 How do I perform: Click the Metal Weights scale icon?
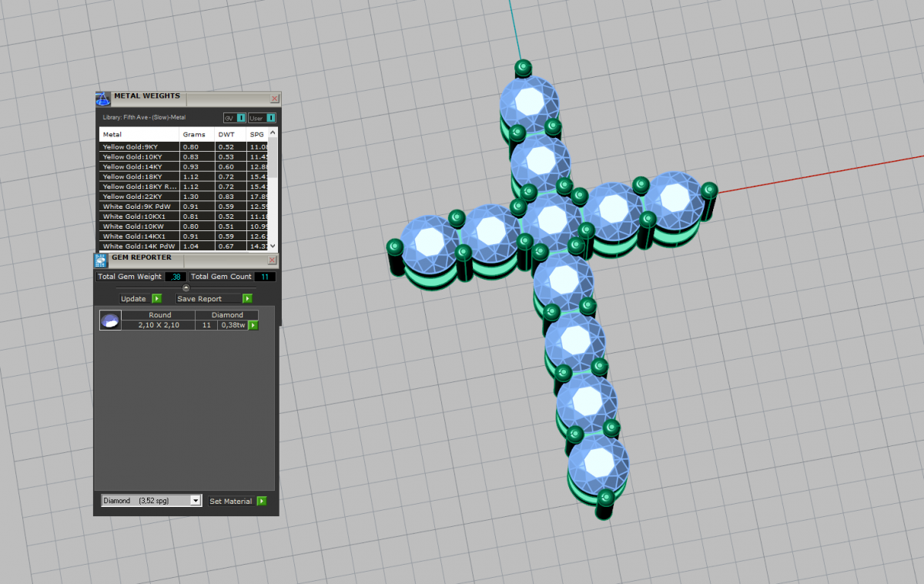[102, 99]
